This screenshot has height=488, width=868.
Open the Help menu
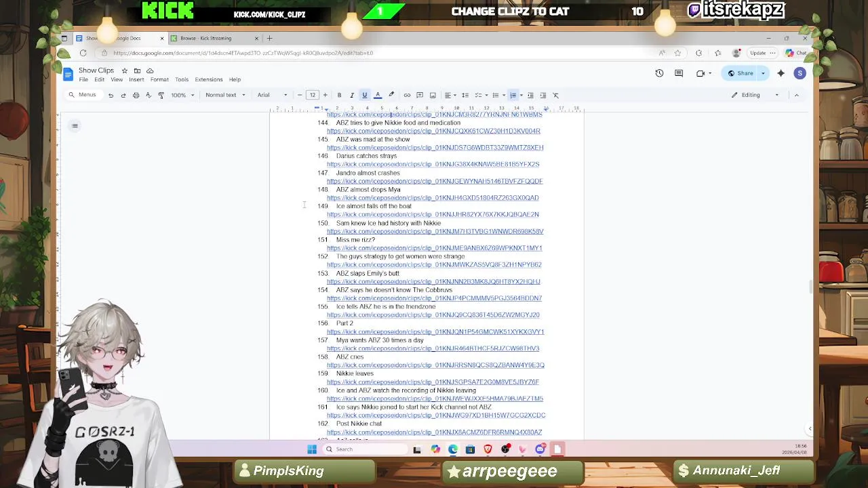[235, 80]
